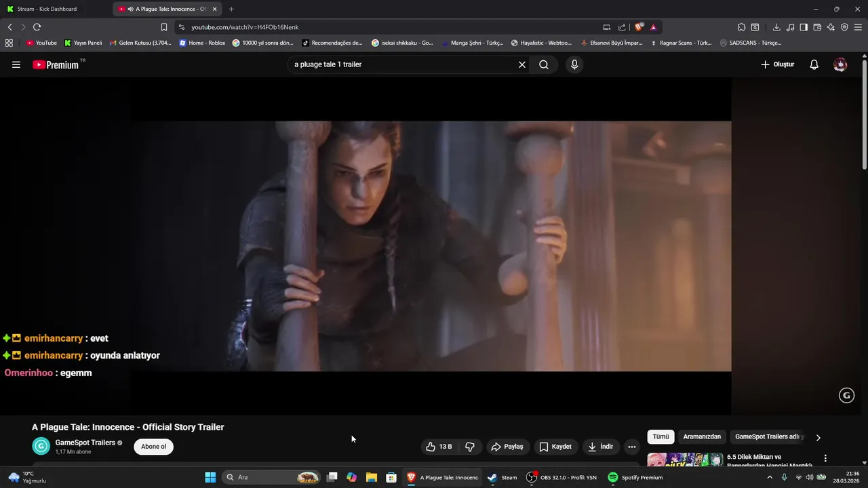Open the account avatar menu

840,64
